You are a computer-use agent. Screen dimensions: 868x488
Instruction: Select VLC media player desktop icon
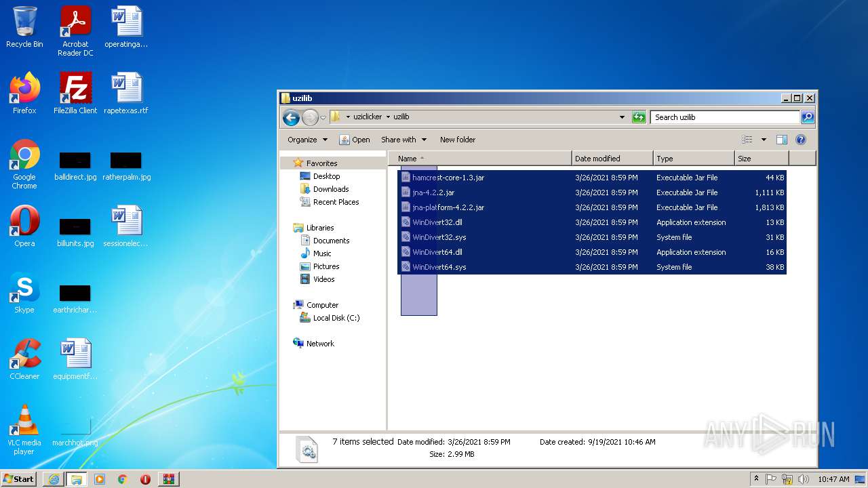point(24,430)
